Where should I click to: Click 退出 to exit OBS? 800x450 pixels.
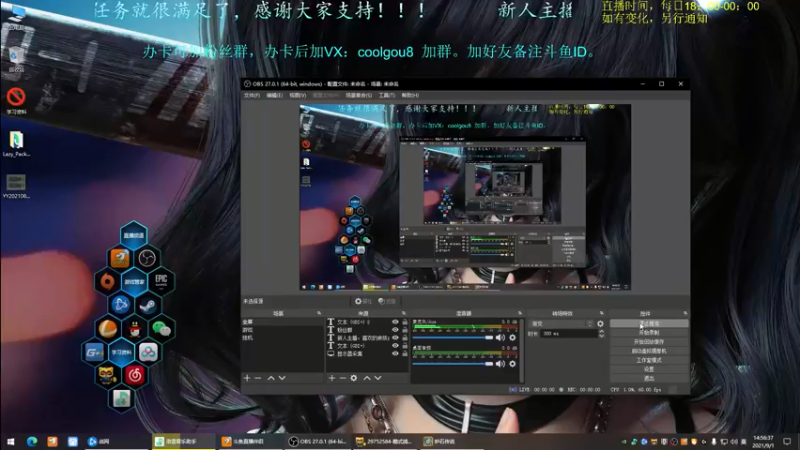point(649,379)
